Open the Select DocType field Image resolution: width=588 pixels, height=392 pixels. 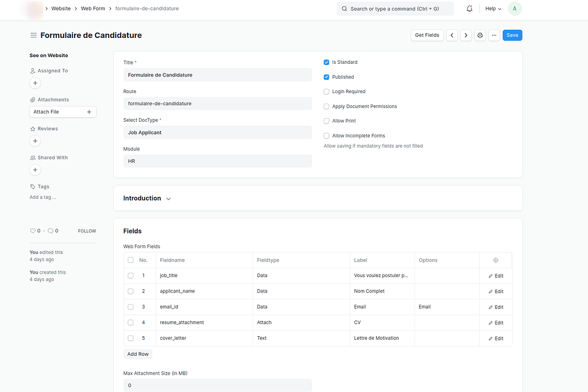tap(217, 132)
